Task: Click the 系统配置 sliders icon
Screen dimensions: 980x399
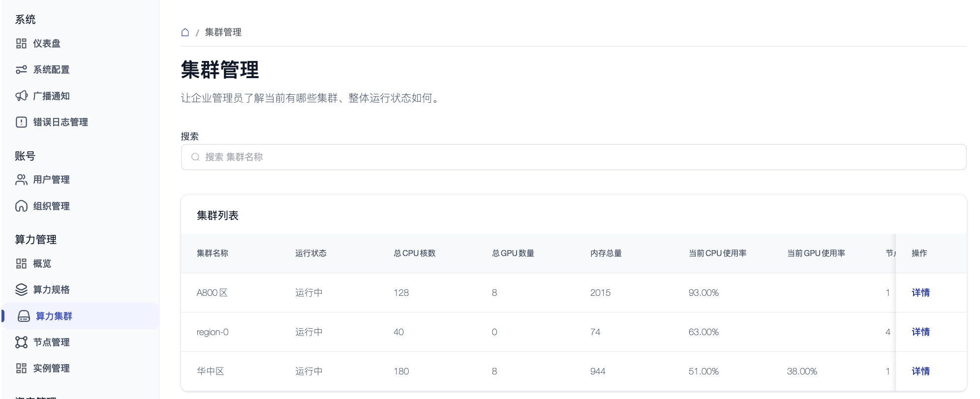Action: coord(21,70)
